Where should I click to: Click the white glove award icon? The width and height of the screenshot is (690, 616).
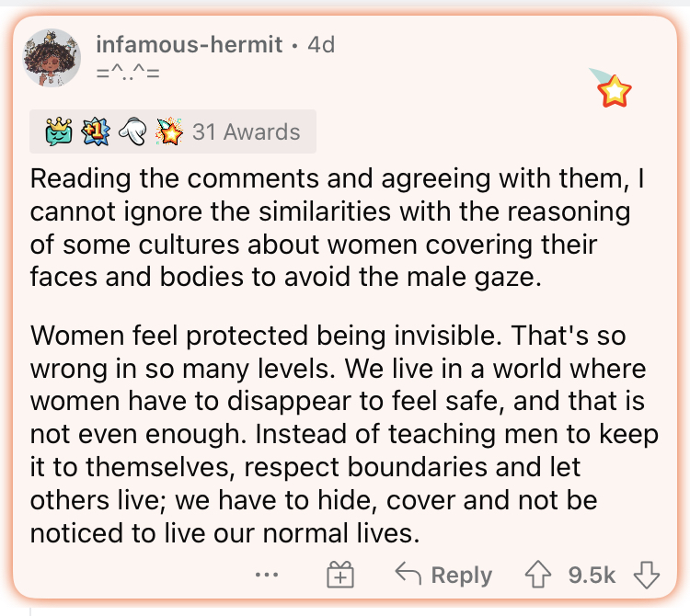pos(132,131)
